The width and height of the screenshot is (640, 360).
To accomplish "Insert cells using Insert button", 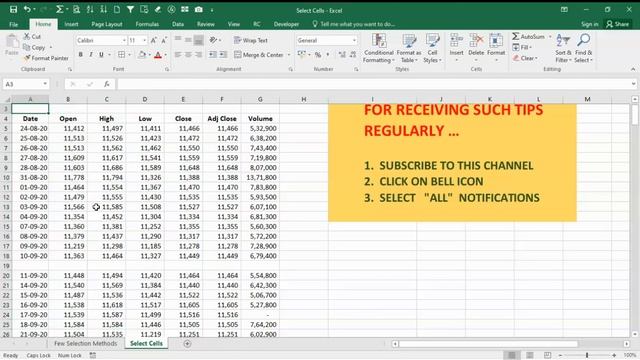I will 456,47.
